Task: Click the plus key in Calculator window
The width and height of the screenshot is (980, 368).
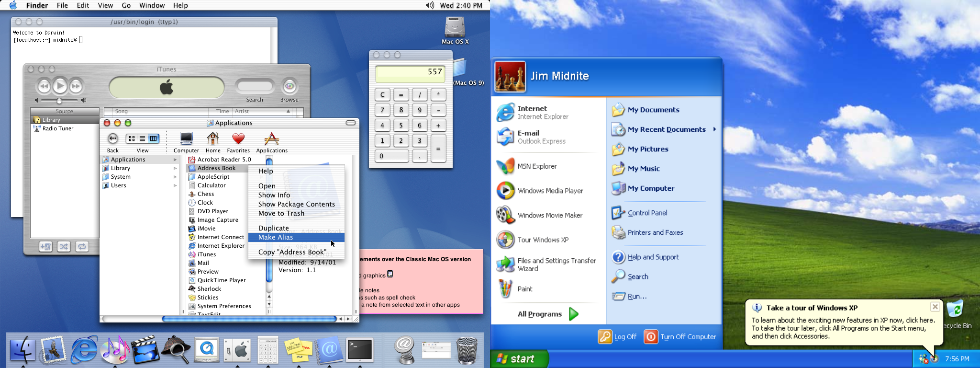Action: pos(438,126)
